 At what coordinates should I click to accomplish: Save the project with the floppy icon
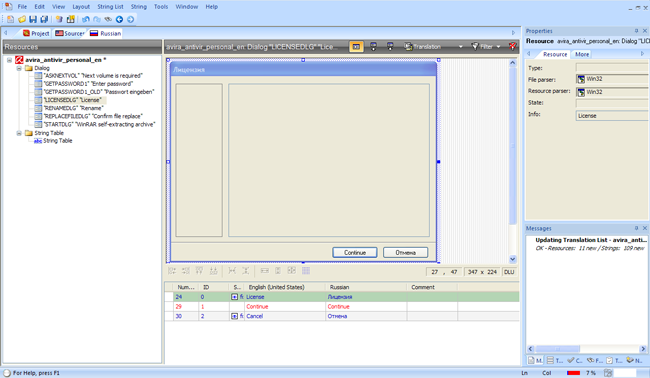pyautogui.click(x=33, y=19)
